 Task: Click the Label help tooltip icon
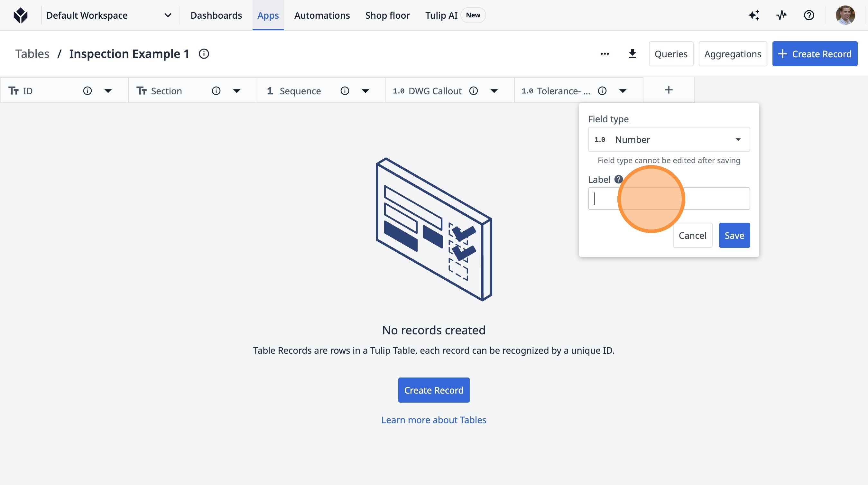tap(618, 179)
